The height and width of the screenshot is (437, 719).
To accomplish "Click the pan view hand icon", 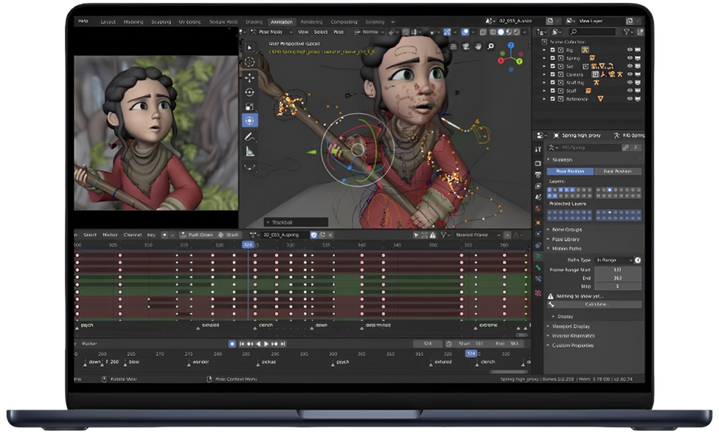I will pyautogui.click(x=478, y=46).
